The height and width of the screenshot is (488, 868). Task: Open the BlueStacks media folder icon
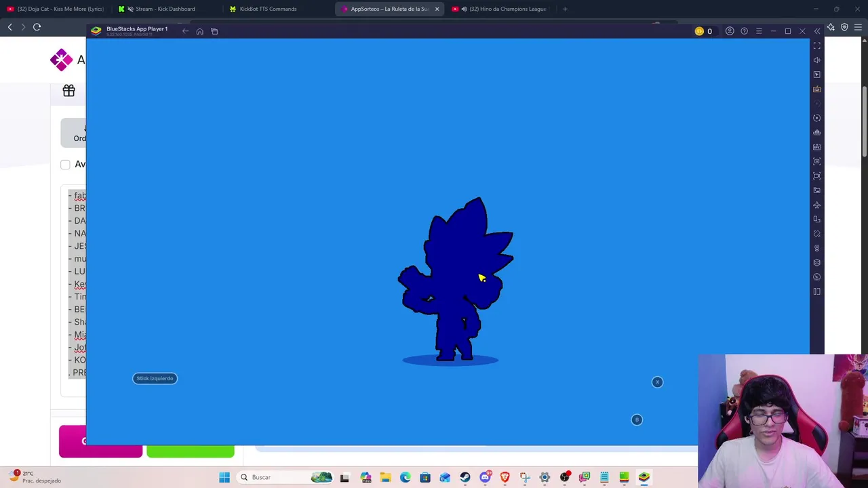click(x=816, y=190)
